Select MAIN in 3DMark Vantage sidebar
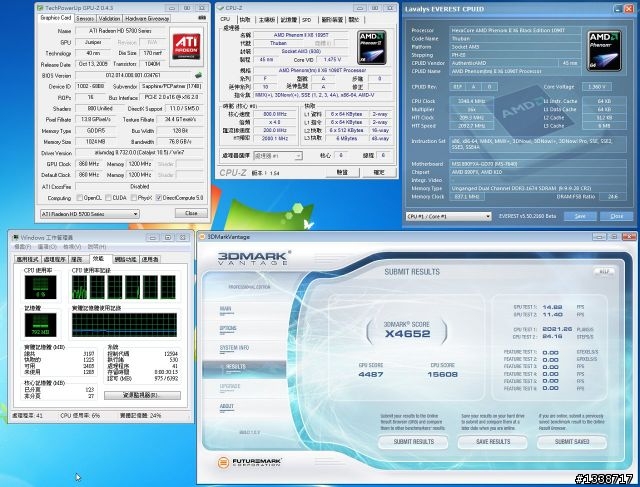Screen dimensions: 640x487 226,309
